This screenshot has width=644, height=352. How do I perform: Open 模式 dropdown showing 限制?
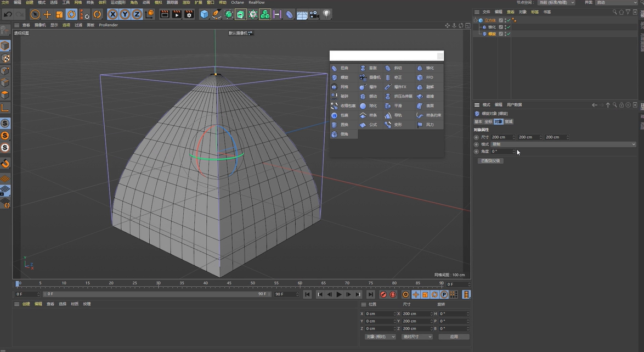pyautogui.click(x=563, y=144)
